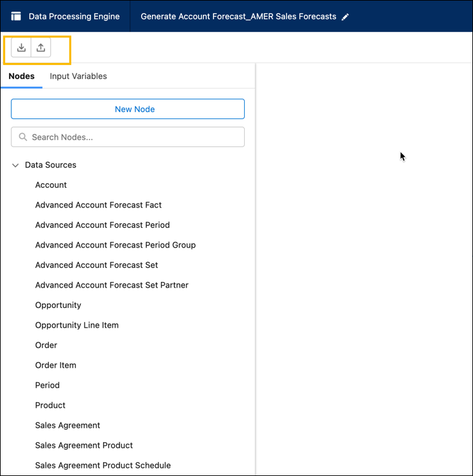The image size is (473, 476).
Task: Click the Generate Account Forecast_AMER Sales Forecasts title
Action: 238,17
